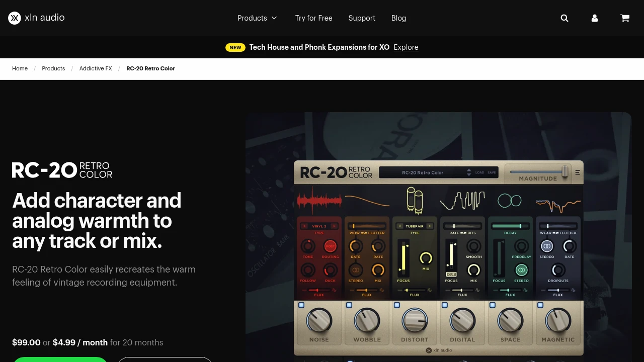Click the big NOISE amount knob
This screenshot has height=362, width=644.
319,320
